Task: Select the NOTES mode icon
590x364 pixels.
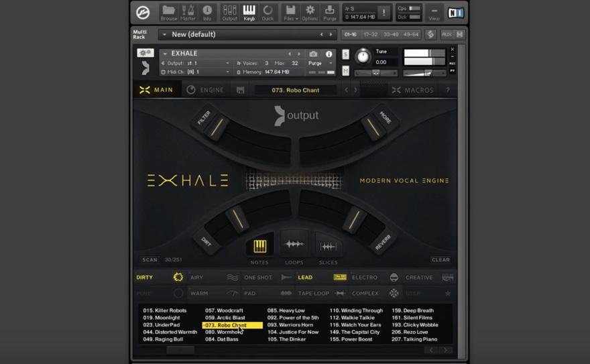Action: tap(259, 246)
